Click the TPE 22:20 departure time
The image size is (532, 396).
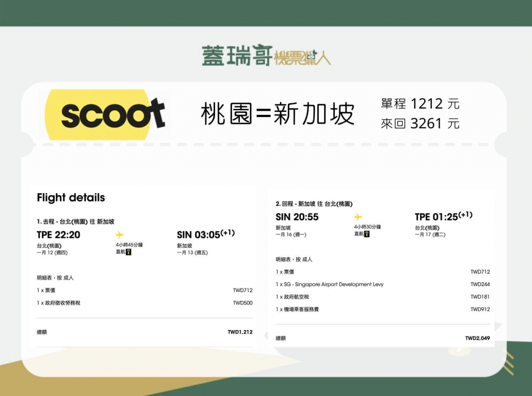click(58, 235)
